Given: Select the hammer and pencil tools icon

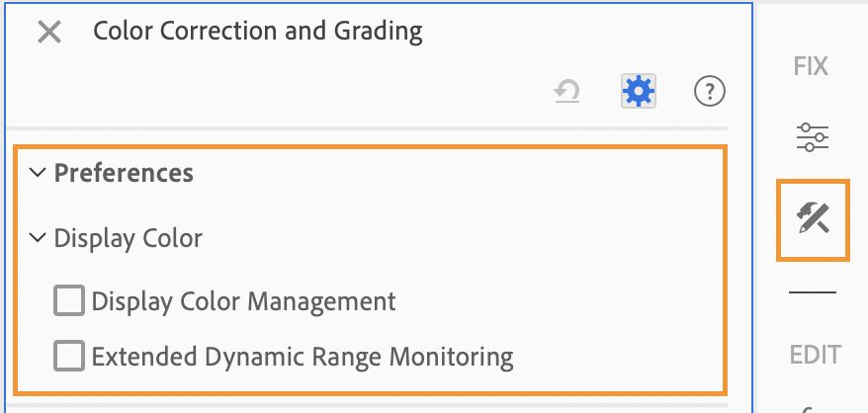Looking at the screenshot, I should (813, 218).
